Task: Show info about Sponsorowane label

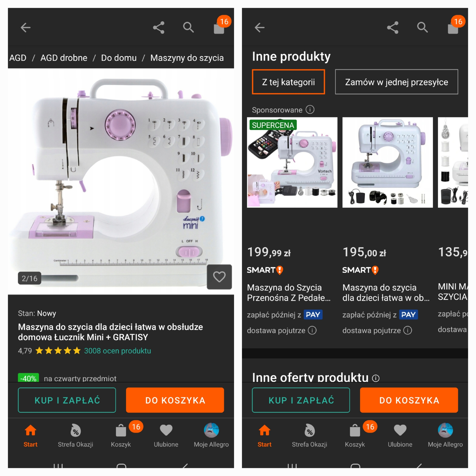Action: [x=310, y=109]
